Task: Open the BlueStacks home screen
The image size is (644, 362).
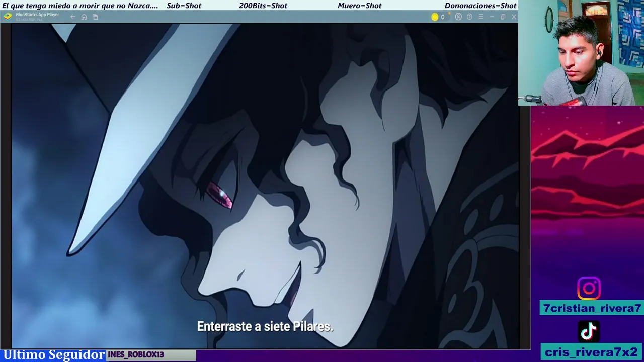Action: coord(84,17)
